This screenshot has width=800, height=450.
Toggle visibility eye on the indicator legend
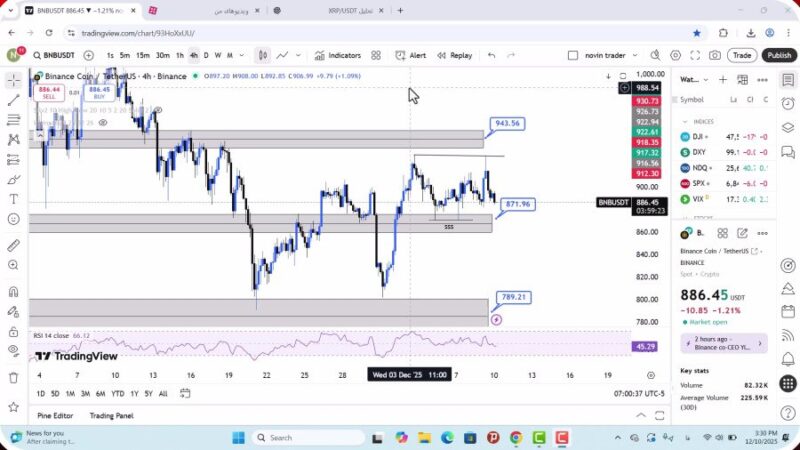click(x=102, y=123)
